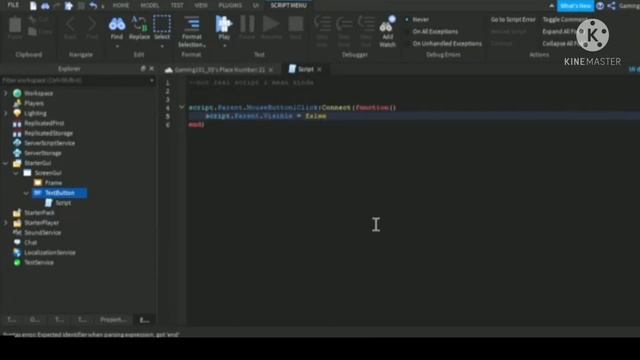The height and width of the screenshot is (360, 640).
Task: Switch to the HOME ribbon tab
Action: (x=121, y=5)
